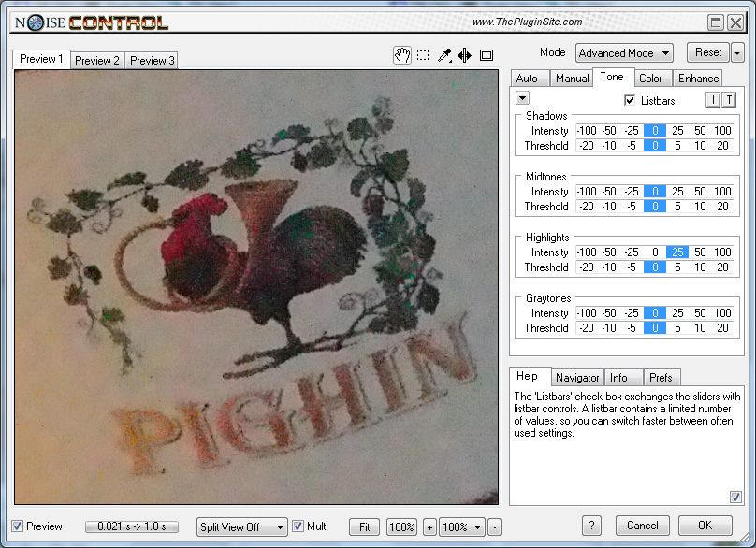Click the T button beside Listbars
The image size is (756, 548).
[729, 100]
